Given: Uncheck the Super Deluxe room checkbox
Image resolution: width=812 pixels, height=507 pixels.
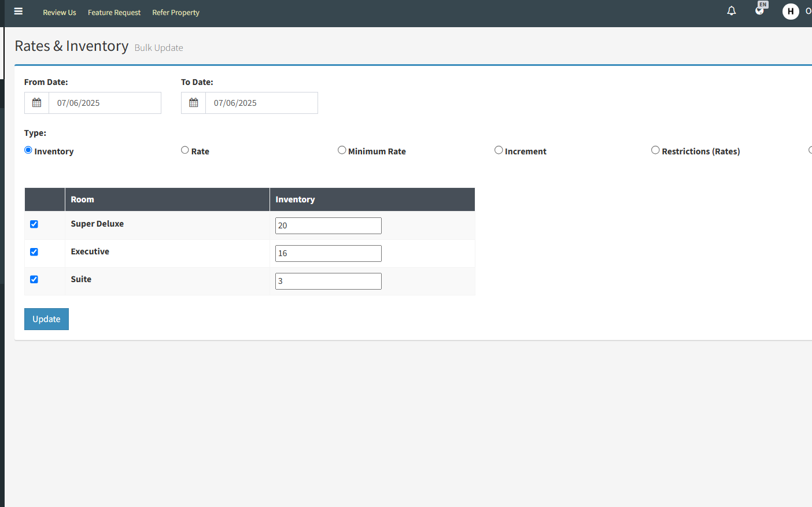Looking at the screenshot, I should click(34, 224).
